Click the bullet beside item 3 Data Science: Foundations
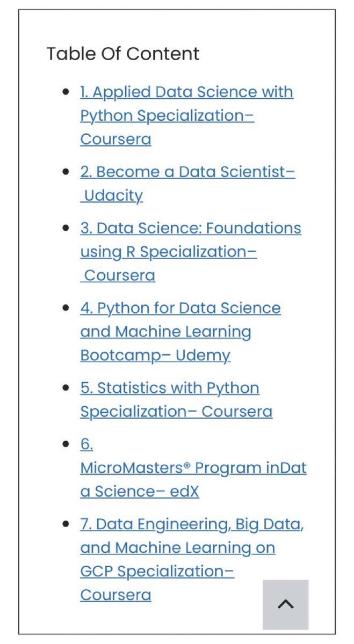The image size is (354, 644). (x=66, y=228)
